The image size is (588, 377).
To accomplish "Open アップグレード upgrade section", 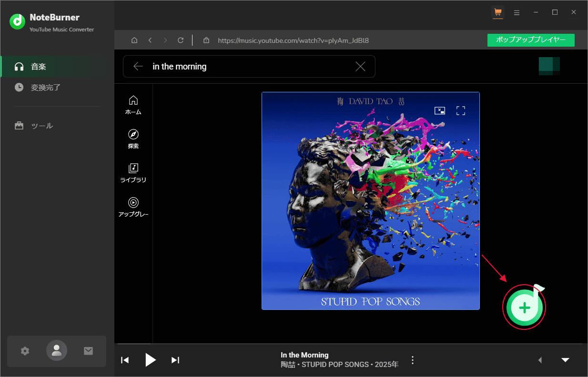I will (133, 207).
